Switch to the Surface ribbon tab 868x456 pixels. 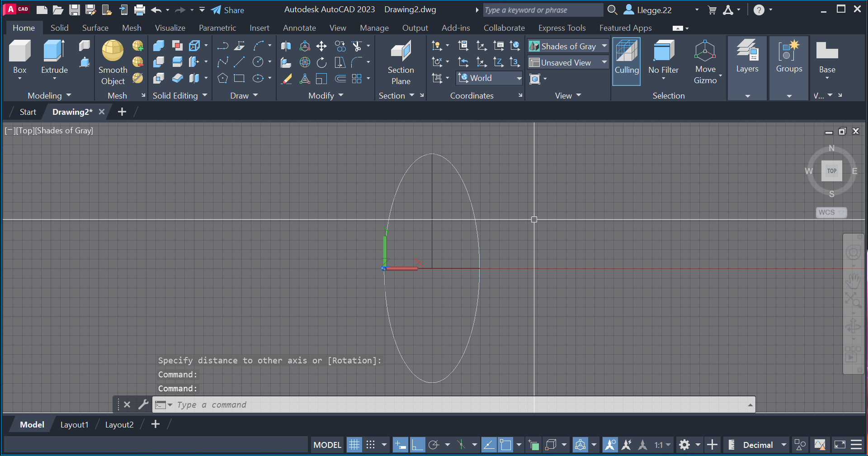[x=95, y=28]
